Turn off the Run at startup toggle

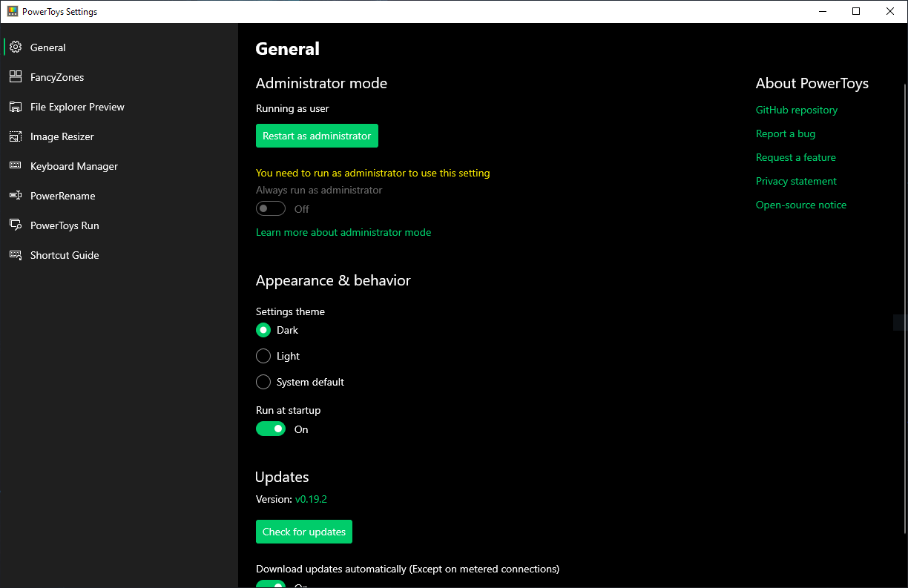click(271, 429)
